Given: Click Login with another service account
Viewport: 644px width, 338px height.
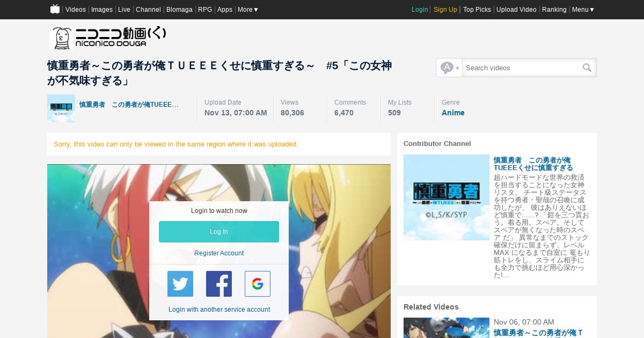Looking at the screenshot, I should [x=219, y=310].
